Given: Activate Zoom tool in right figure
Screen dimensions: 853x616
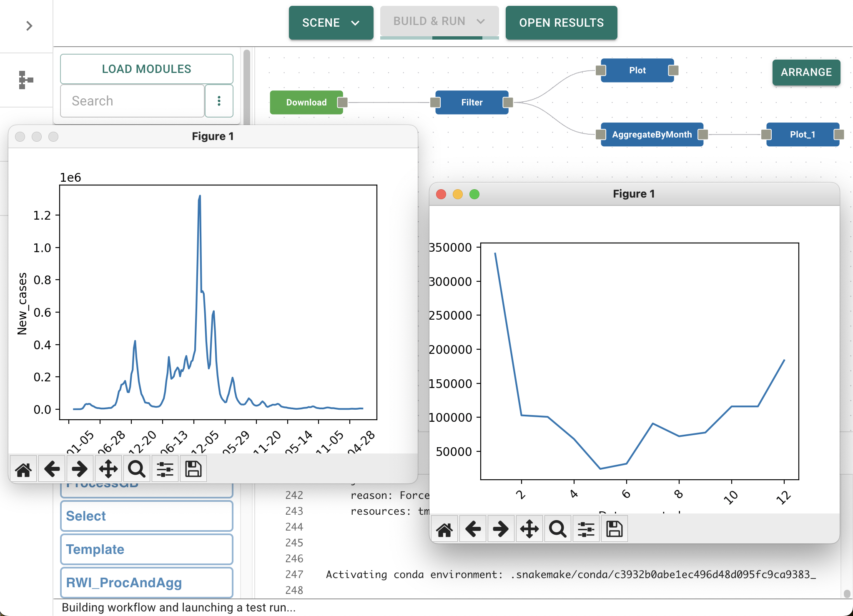Looking at the screenshot, I should pyautogui.click(x=557, y=529).
